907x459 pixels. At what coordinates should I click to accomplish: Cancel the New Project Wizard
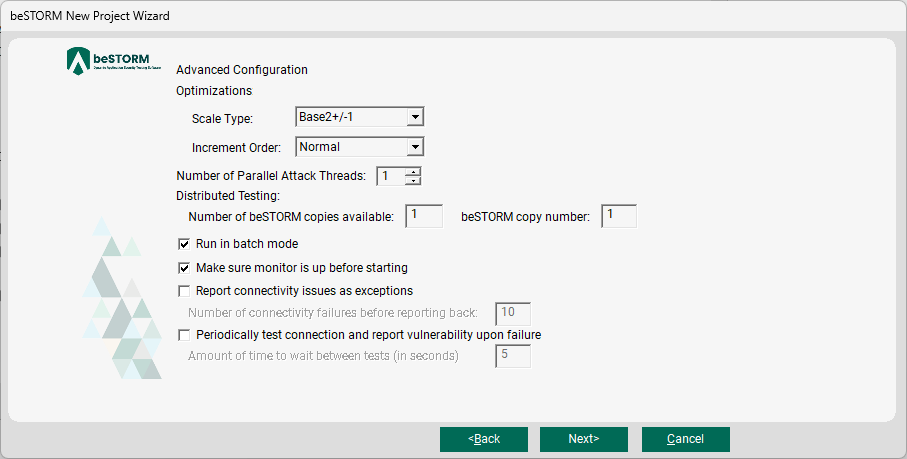(x=685, y=439)
